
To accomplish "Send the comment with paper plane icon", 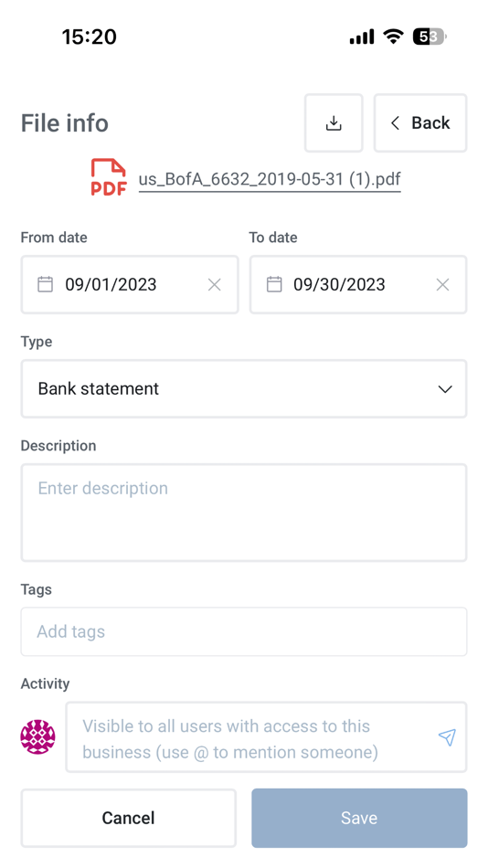I will click(x=447, y=737).
